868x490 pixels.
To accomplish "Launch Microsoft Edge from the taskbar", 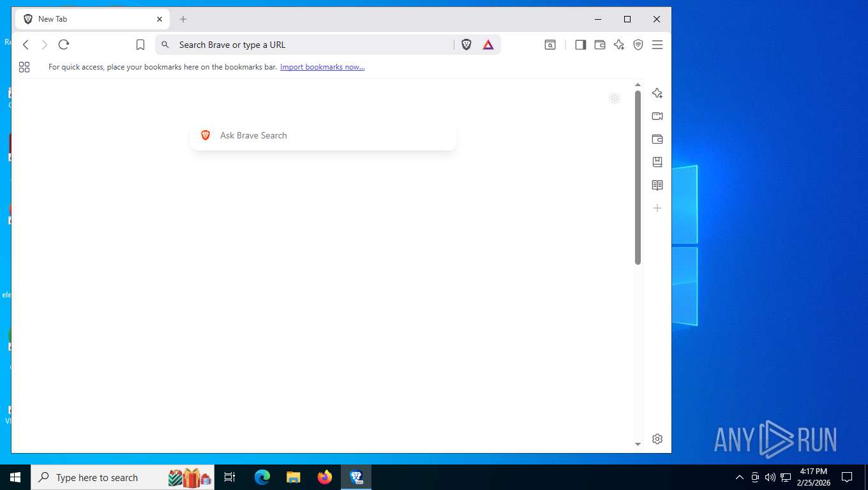I will pyautogui.click(x=262, y=477).
